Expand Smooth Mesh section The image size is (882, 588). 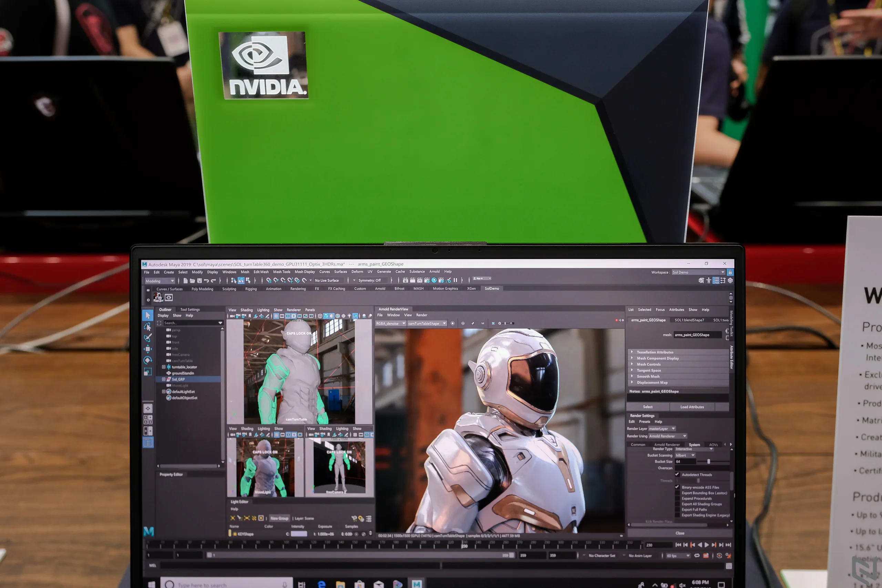tap(678, 376)
